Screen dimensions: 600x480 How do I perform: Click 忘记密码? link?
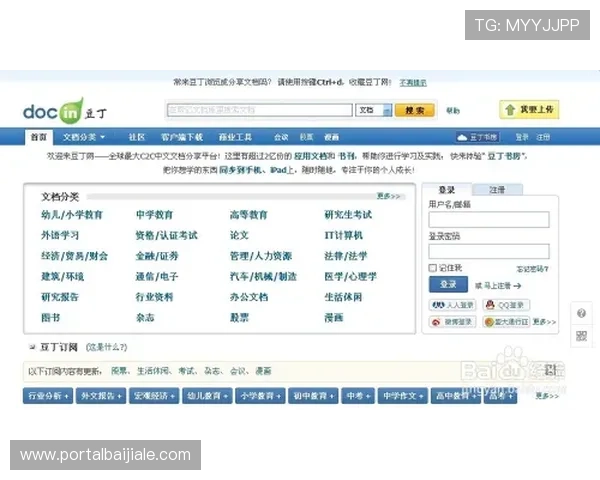[533, 269]
